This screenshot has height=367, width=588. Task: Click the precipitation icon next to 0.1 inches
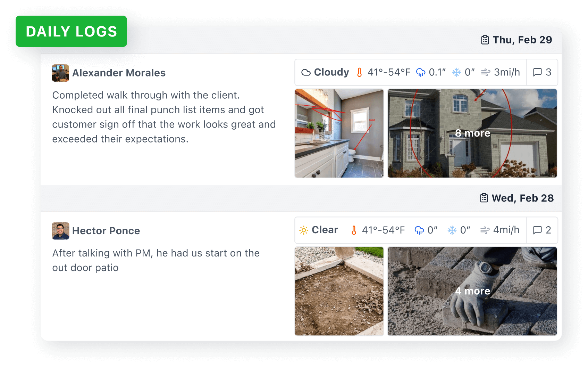coord(421,72)
